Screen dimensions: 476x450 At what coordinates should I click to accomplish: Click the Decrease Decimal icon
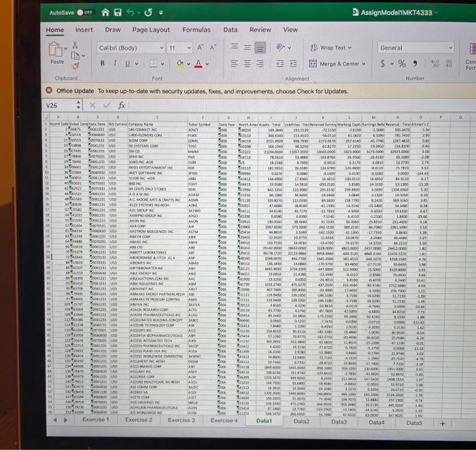point(448,63)
